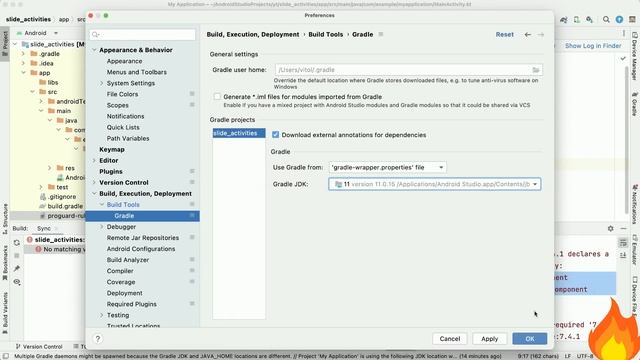Open Notifications settings
The width and height of the screenshot is (640, 360).
click(x=125, y=116)
